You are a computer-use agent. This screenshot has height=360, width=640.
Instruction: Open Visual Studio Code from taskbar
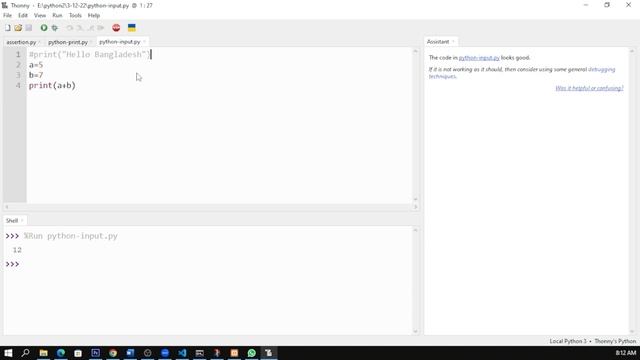click(182, 353)
